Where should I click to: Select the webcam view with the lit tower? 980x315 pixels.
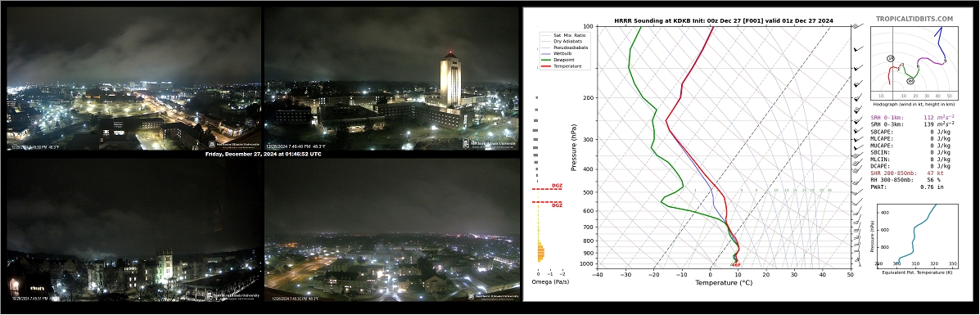pyautogui.click(x=391, y=79)
